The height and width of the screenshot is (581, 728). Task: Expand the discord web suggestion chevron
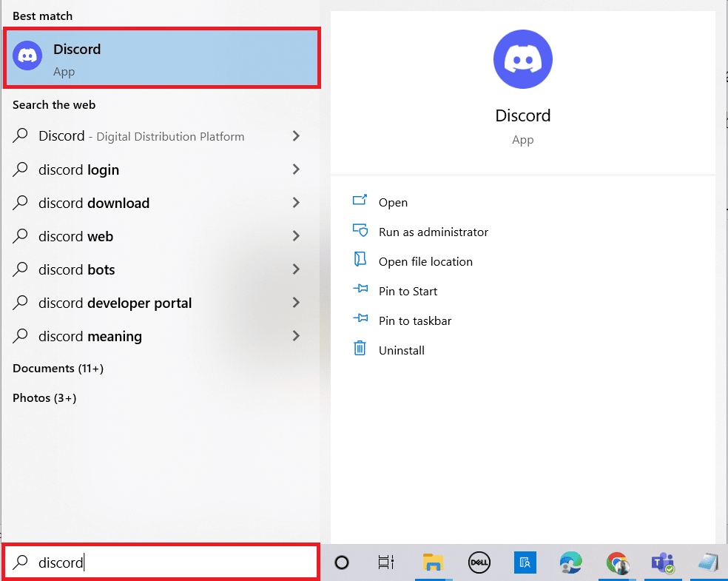pyautogui.click(x=296, y=236)
